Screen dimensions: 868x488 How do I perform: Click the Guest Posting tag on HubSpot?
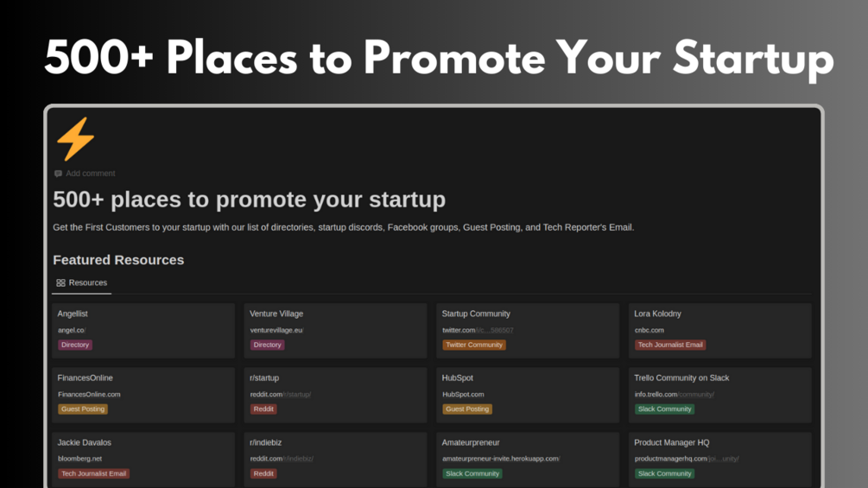point(467,409)
